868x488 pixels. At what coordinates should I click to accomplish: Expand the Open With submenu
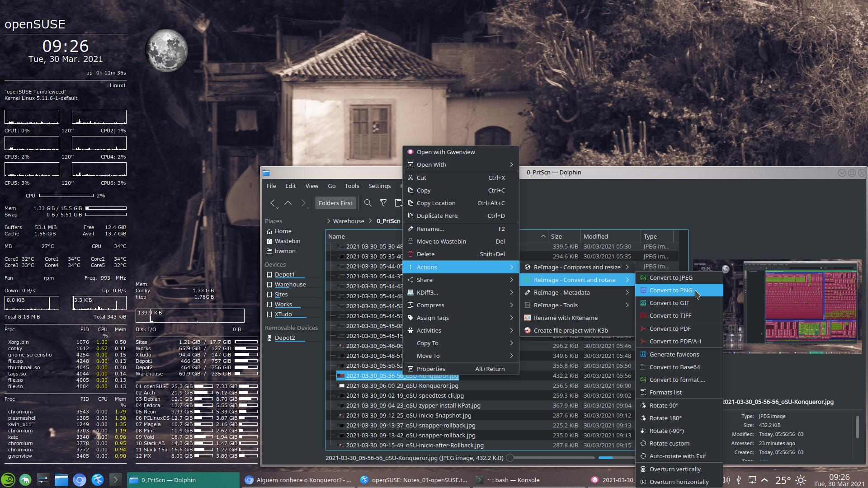[461, 164]
